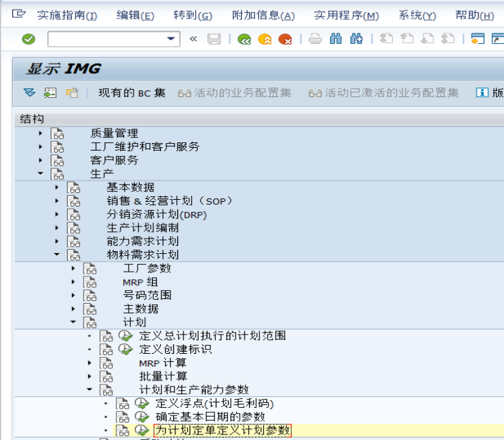Click the Find Next binoculars icon
This screenshot has width=504, height=440.
pyautogui.click(x=357, y=39)
